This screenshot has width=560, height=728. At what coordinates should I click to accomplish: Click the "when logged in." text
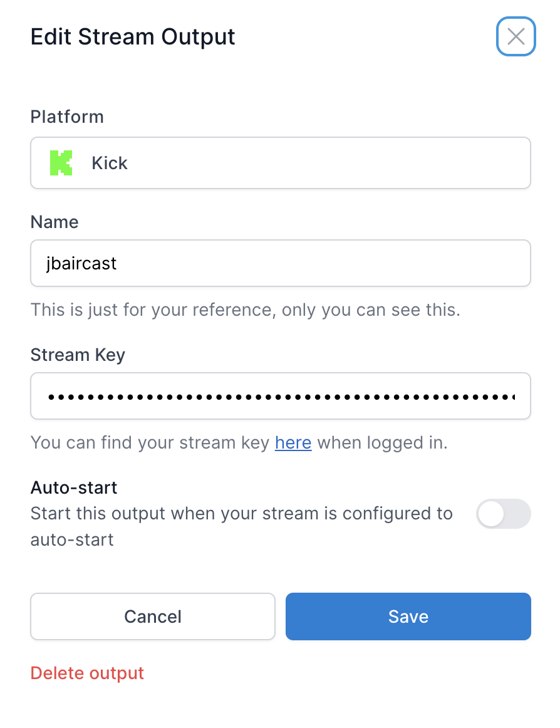point(383,443)
